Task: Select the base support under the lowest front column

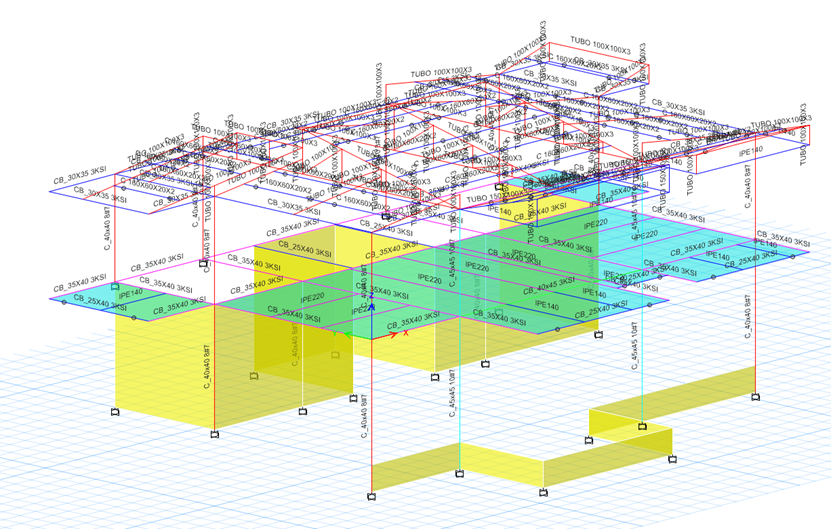Action: (372, 497)
